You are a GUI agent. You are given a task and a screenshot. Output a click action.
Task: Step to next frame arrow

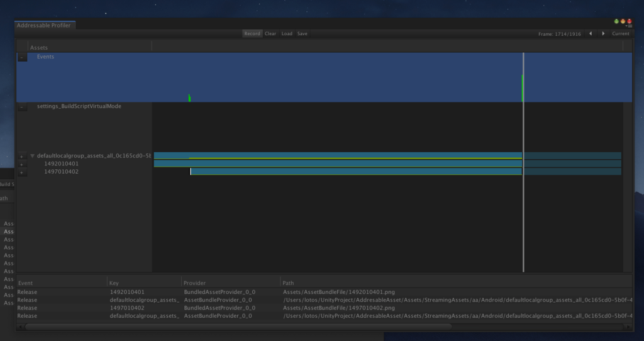pyautogui.click(x=603, y=34)
